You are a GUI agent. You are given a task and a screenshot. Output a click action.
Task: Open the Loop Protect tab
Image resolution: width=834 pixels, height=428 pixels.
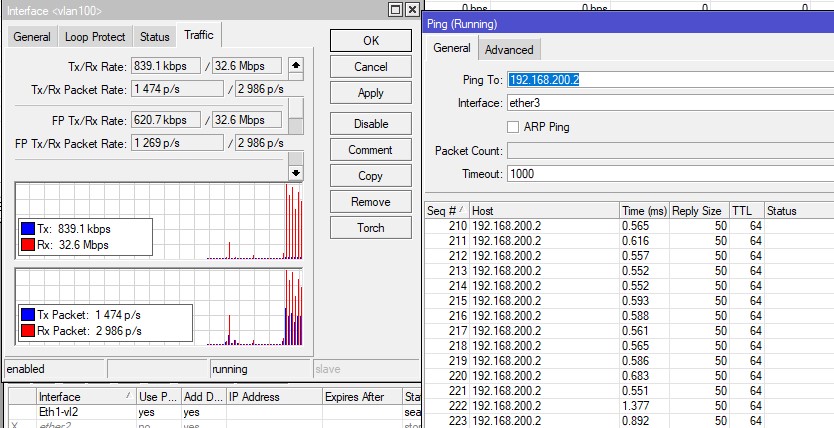[x=95, y=37]
